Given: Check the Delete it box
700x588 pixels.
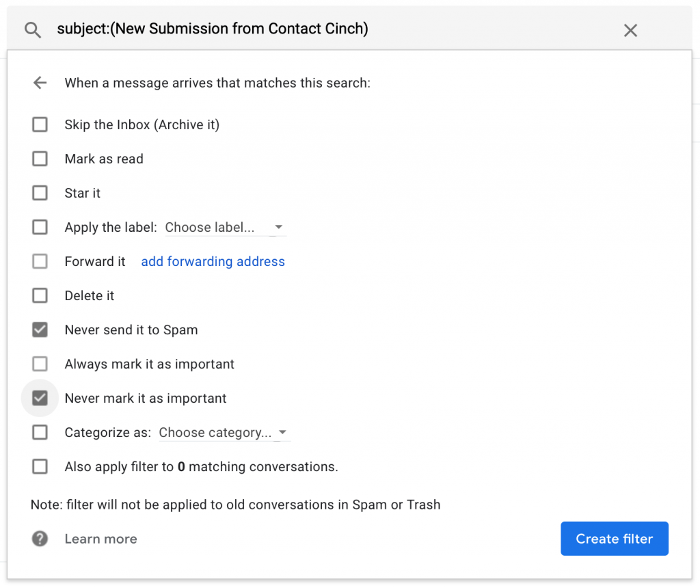Looking at the screenshot, I should click(x=40, y=295).
